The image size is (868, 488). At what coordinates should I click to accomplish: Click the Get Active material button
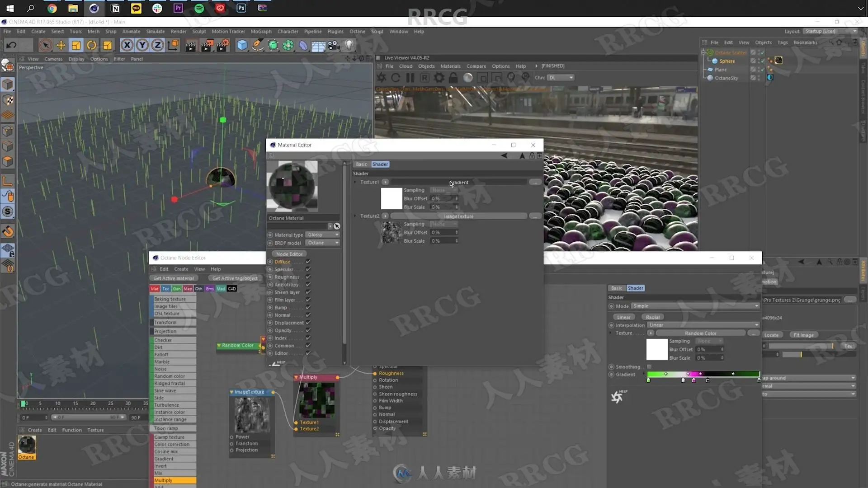point(173,278)
